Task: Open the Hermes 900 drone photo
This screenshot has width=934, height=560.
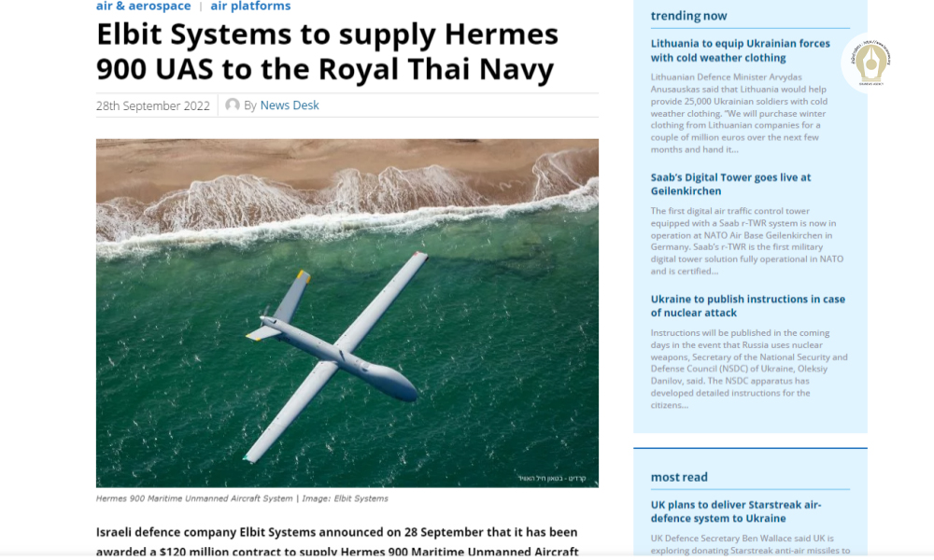Action: click(x=347, y=313)
